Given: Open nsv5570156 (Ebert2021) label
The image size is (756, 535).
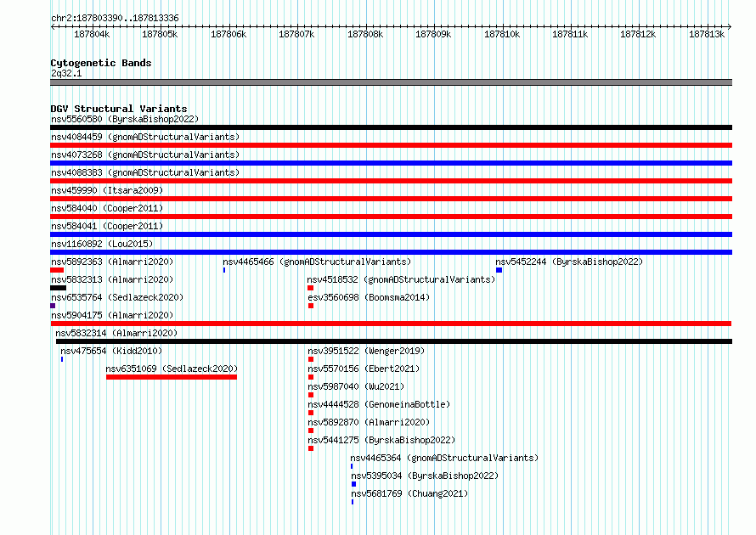Looking at the screenshot, I should click(x=364, y=369).
